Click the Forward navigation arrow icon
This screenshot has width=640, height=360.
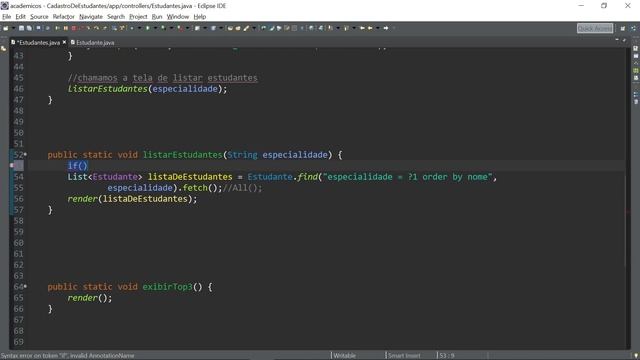tap(386, 28)
